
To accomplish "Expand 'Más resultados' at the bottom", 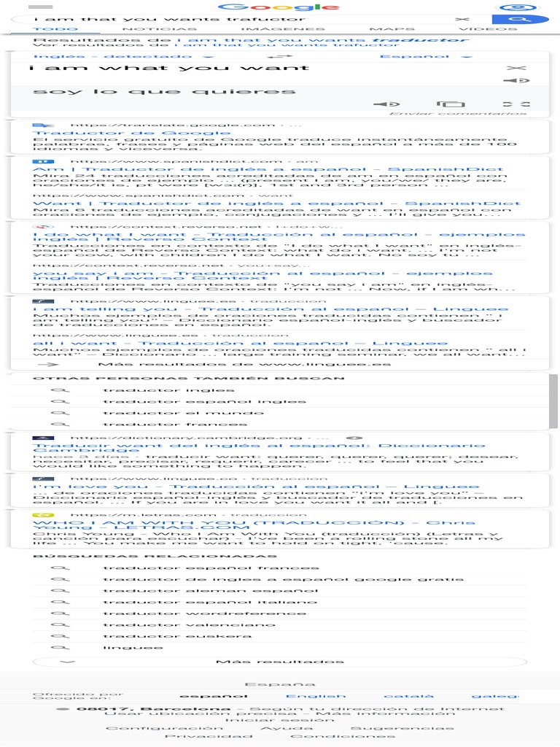I will (x=279, y=662).
